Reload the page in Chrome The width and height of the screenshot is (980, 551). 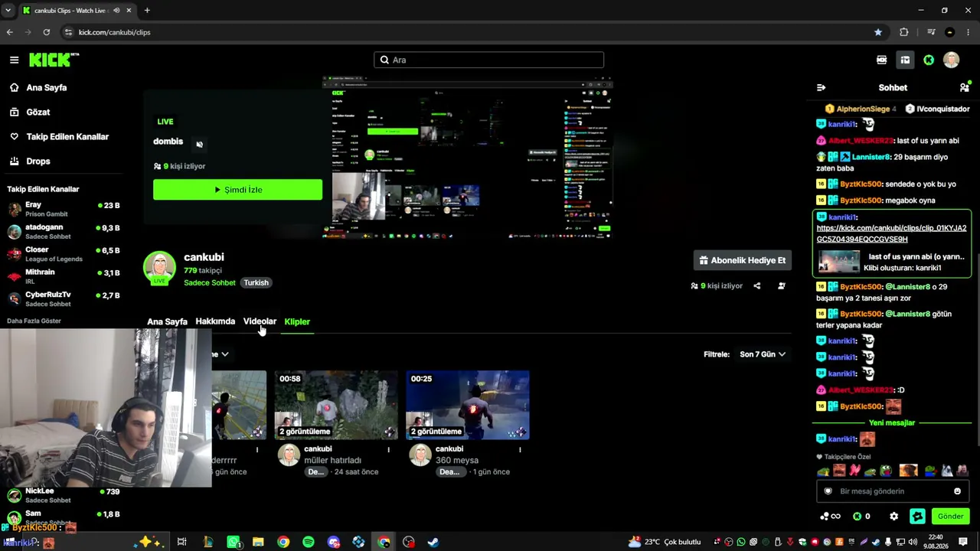coord(47,32)
